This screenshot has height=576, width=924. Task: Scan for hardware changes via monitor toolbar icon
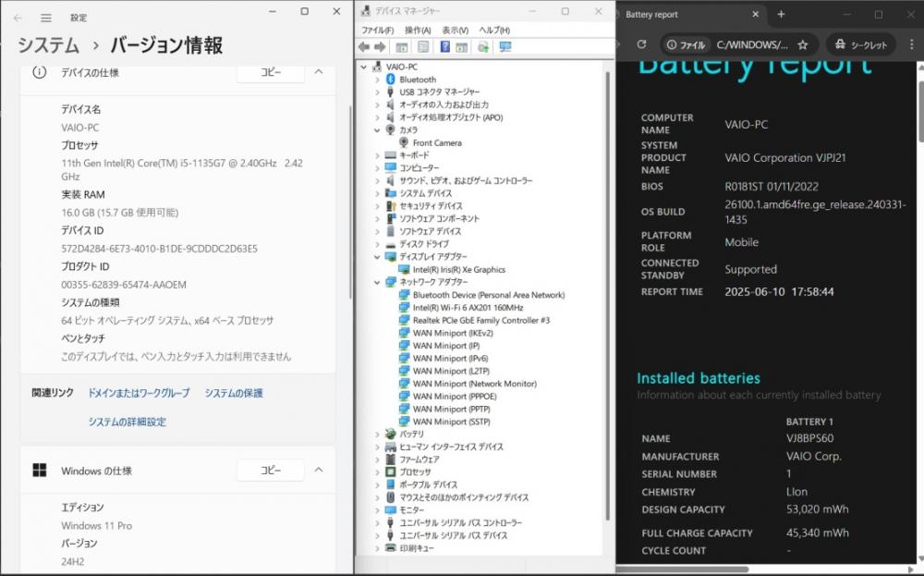(505, 47)
